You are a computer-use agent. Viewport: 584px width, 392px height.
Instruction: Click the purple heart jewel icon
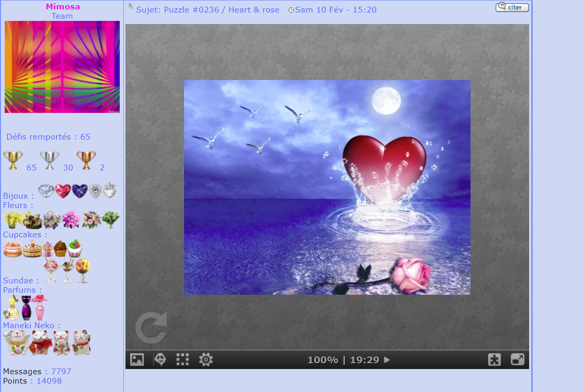[79, 191]
